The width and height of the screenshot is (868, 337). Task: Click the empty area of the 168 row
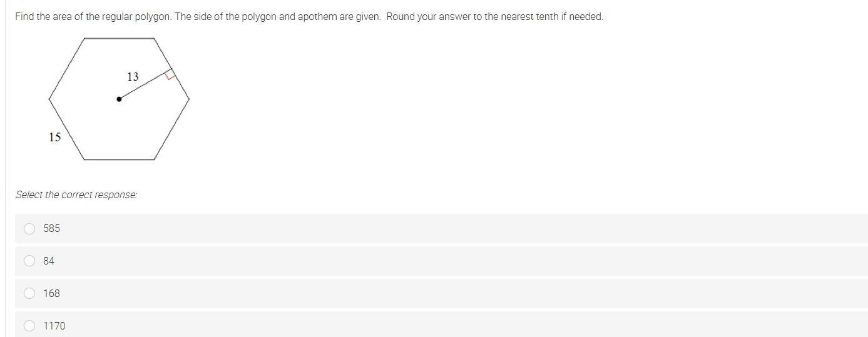coord(438,293)
